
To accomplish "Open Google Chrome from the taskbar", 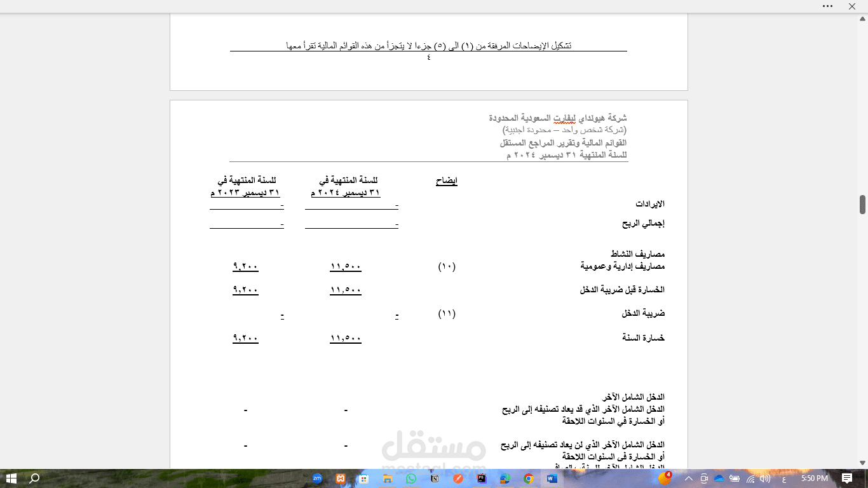I will tap(529, 478).
